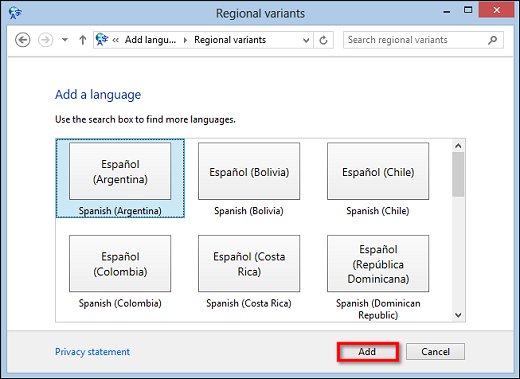
Task: Click the scroll down arrow of language list
Action: point(458,315)
